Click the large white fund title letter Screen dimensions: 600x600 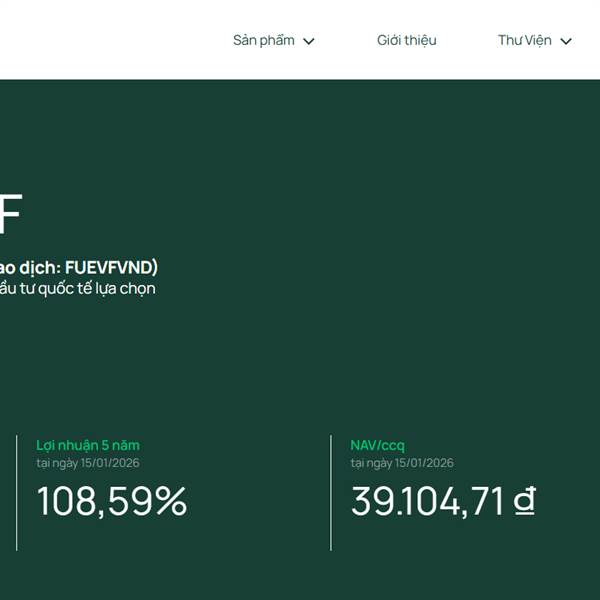point(9,213)
